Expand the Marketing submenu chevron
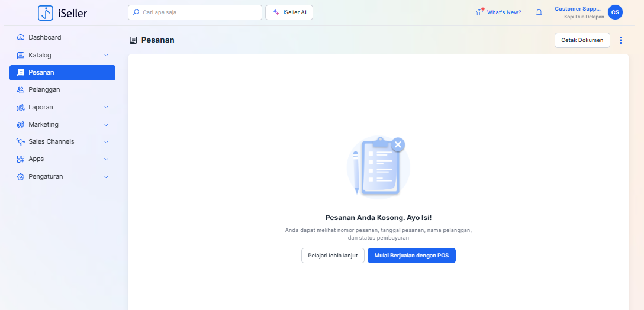 107,125
